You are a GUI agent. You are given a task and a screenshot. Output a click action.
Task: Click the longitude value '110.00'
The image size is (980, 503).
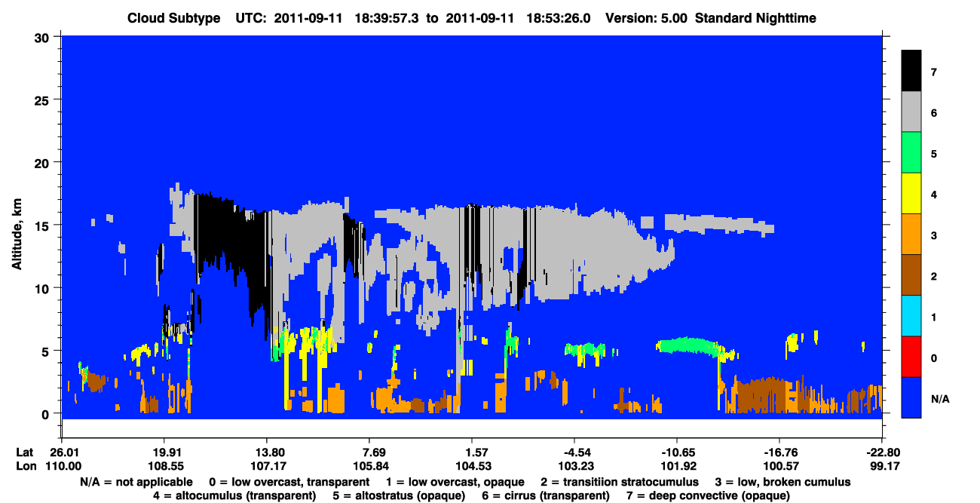[x=65, y=466]
